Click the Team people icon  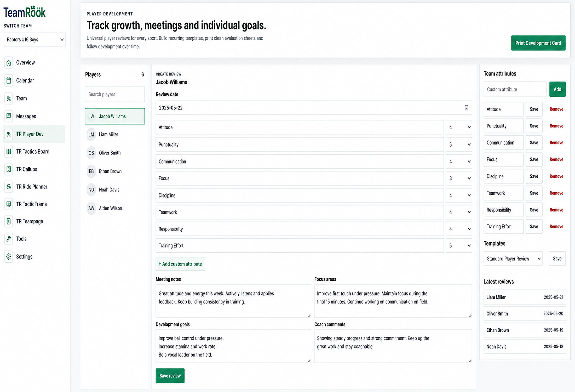pos(9,99)
